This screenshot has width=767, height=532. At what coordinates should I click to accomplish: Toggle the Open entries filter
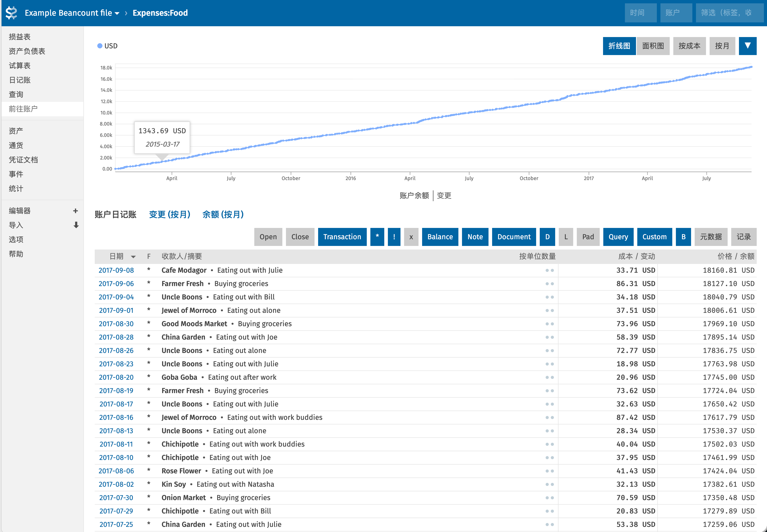point(268,237)
